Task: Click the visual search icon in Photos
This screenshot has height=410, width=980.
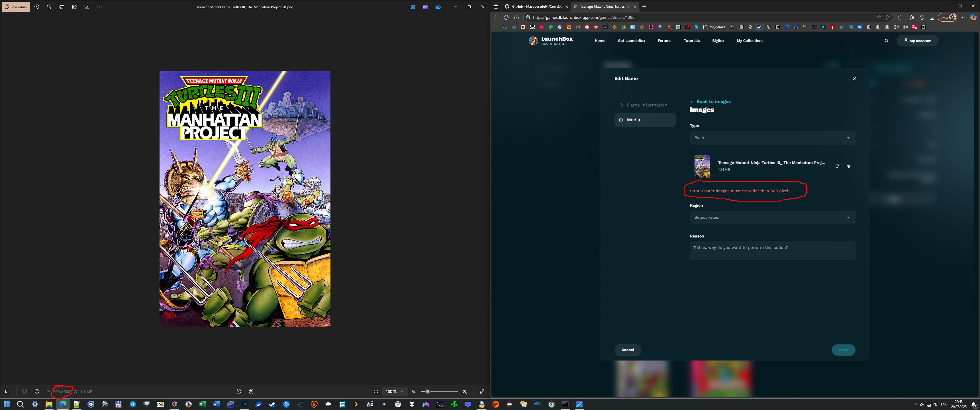Action: (x=238, y=391)
